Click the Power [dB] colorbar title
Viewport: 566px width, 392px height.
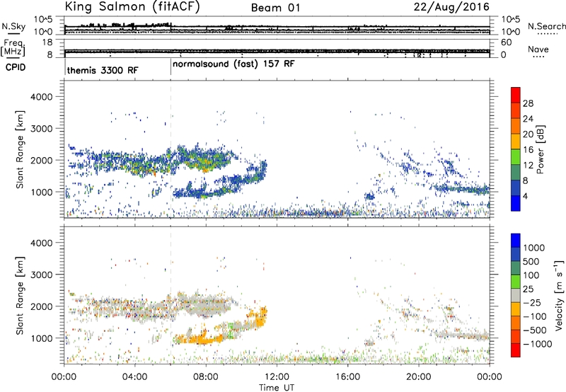pyautogui.click(x=541, y=149)
